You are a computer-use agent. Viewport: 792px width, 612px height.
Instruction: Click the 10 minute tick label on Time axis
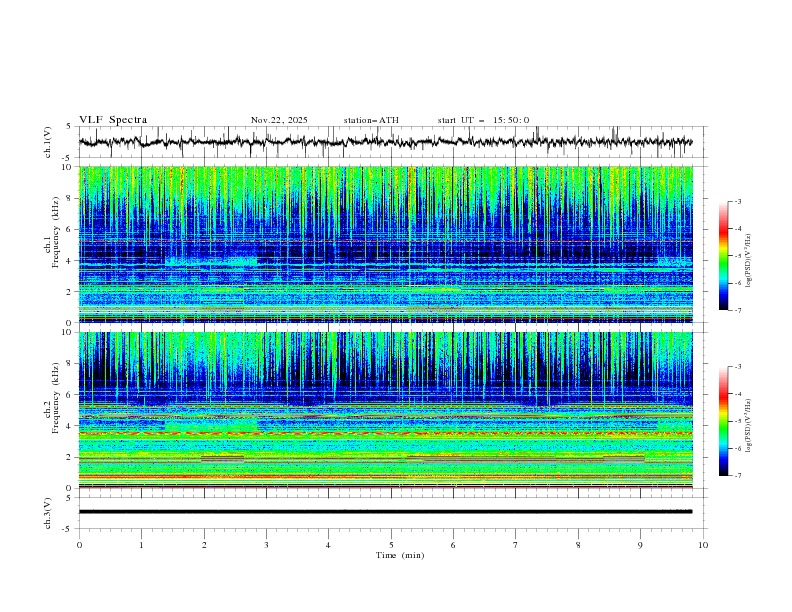coord(703,545)
